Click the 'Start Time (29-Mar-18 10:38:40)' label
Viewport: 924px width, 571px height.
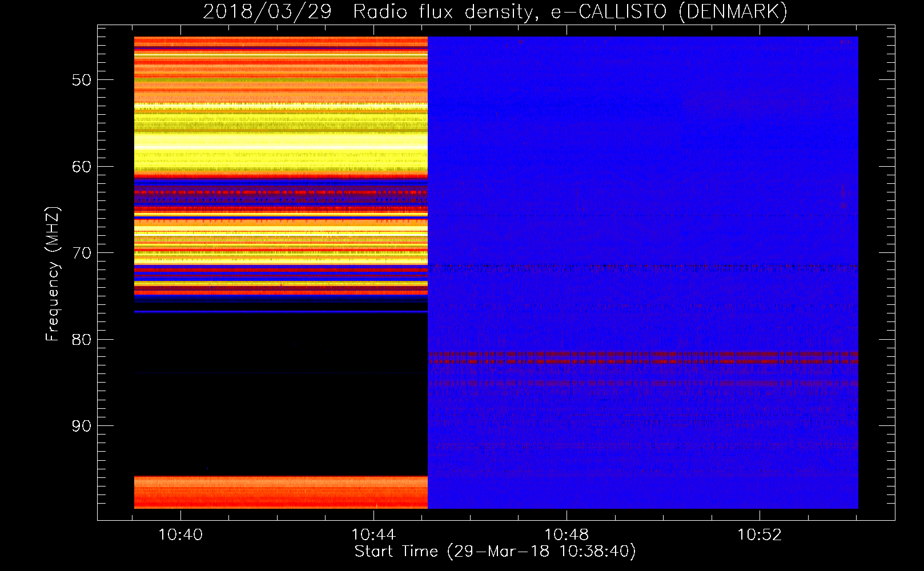495,552
